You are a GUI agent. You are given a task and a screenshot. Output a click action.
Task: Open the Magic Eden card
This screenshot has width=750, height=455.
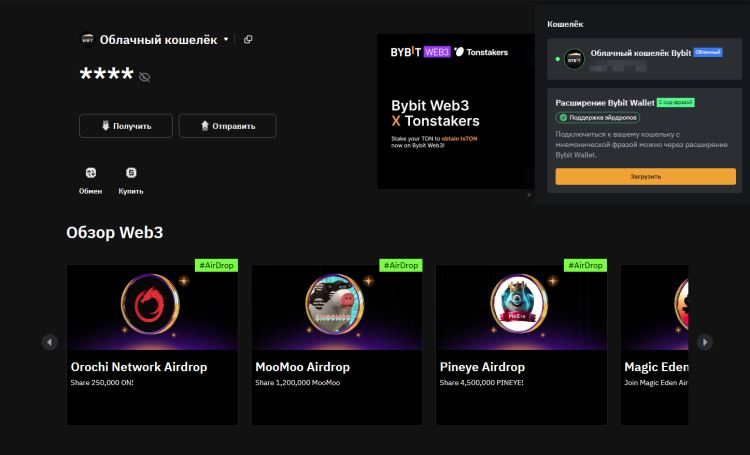point(654,344)
